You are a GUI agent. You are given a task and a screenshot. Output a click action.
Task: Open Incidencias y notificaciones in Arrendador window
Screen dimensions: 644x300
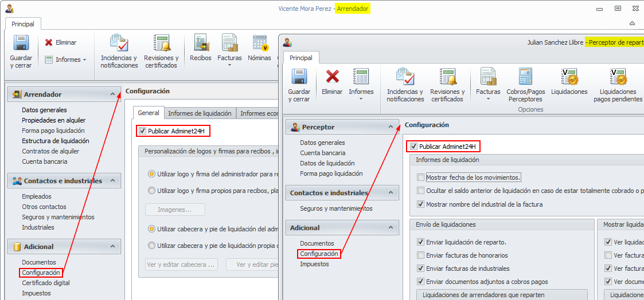coord(119,52)
